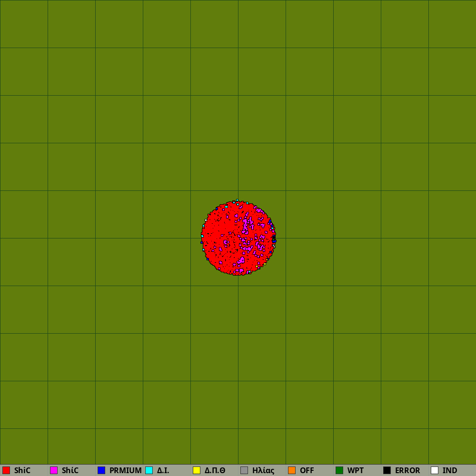
Task: Select the gray Ηλίας legend swatch
Action: pos(244,470)
